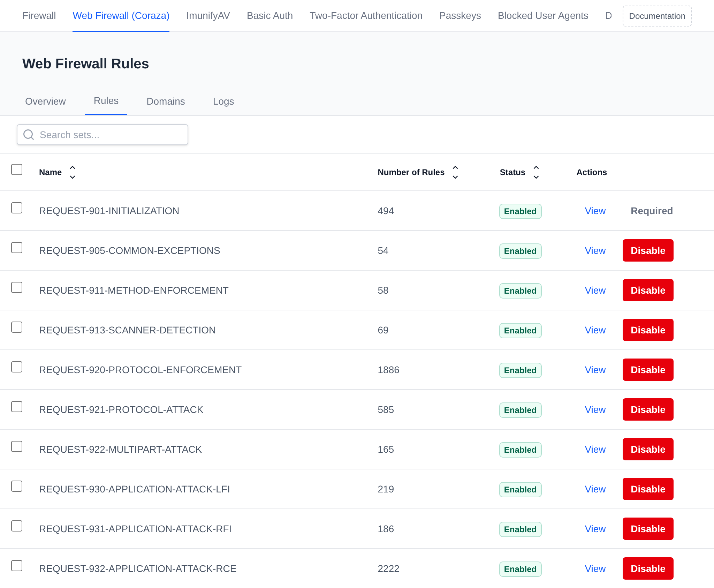The image size is (714, 588).
Task: Open the Documentation button
Action: 657,16
